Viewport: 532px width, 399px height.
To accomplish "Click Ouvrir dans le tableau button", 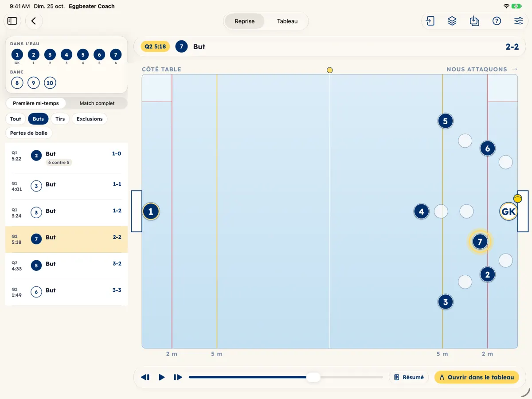I will [x=477, y=377].
